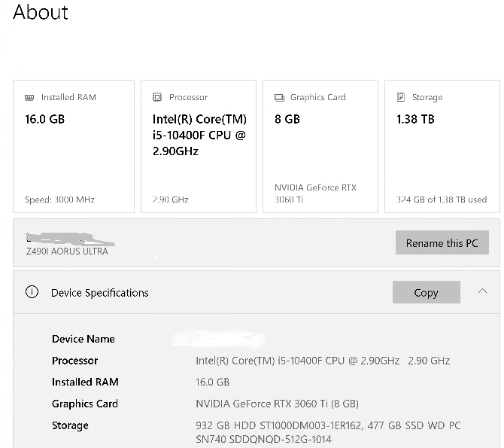Viewport: 504px width, 448px height.
Task: Click the Device Specifications info icon
Action: 32,292
